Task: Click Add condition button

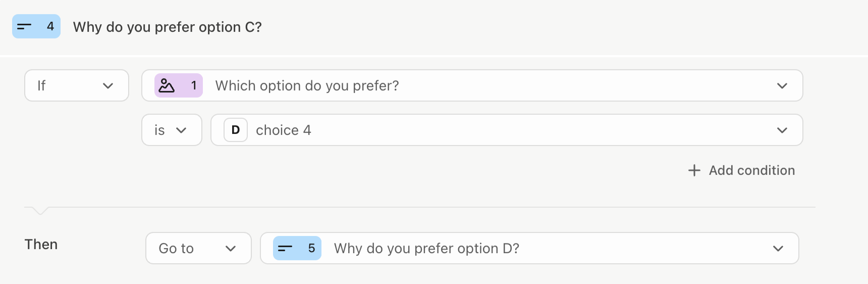Action: (x=741, y=170)
